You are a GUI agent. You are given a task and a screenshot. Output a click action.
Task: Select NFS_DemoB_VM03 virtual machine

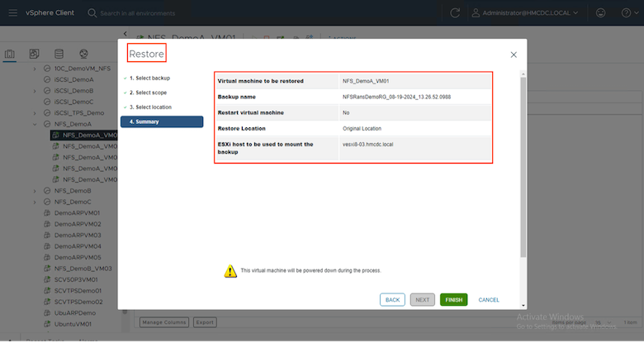(83, 269)
